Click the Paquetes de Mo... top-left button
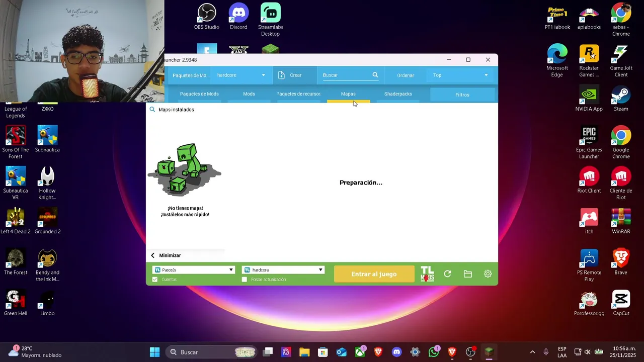Viewport: 644px width, 362px height. (189, 75)
